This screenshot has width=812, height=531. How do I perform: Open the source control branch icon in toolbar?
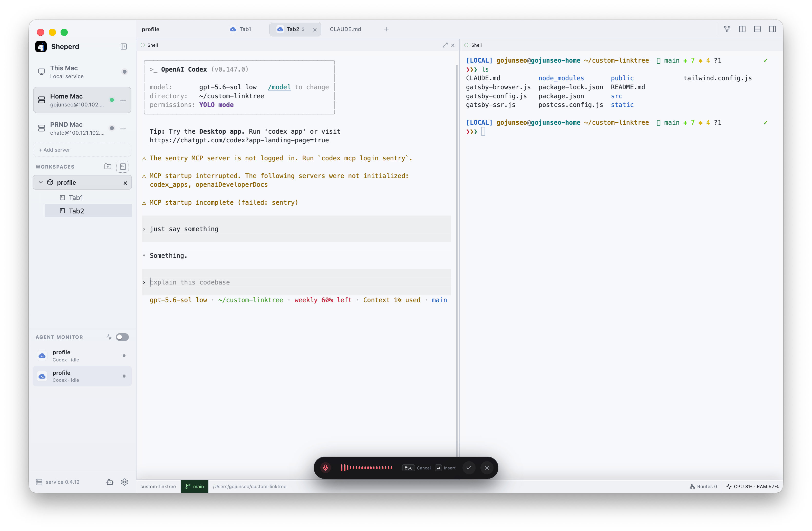point(727,29)
